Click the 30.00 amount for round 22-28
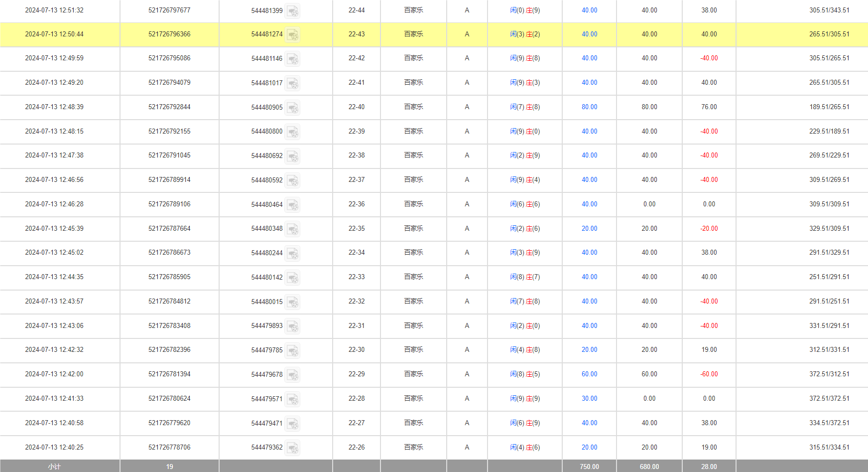Viewport: 868px width, 472px height. pos(589,399)
